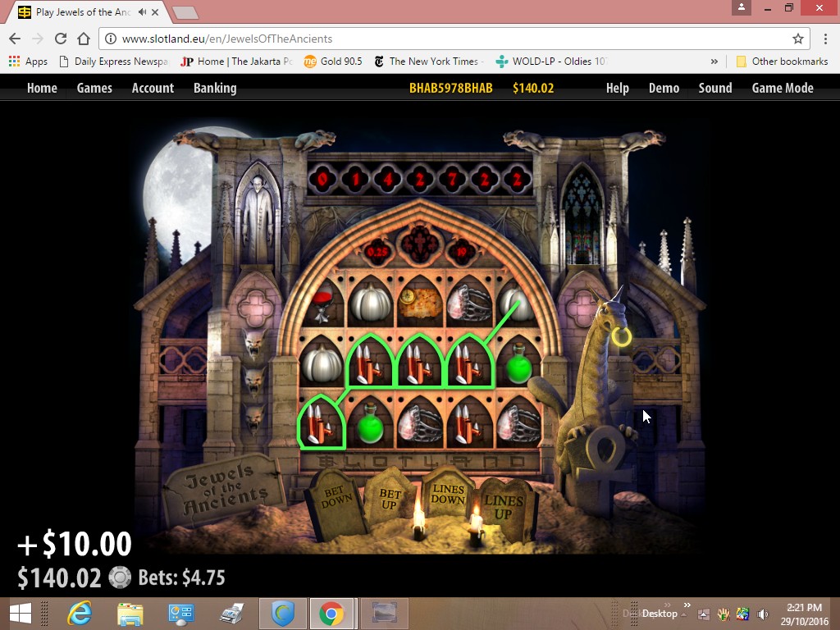Open the Windows Start menu
Image resolution: width=840 pixels, height=630 pixels.
(21, 614)
